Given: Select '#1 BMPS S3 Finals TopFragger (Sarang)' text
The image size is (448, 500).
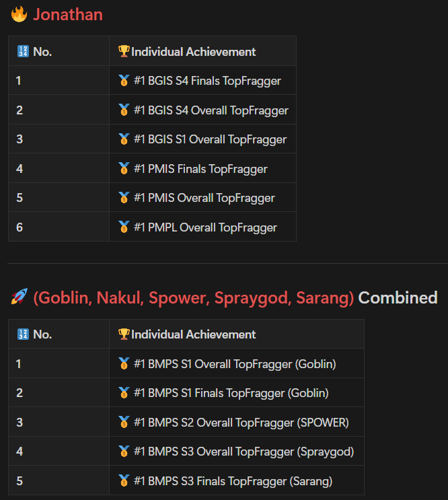Looking at the screenshot, I should click(x=233, y=481).
